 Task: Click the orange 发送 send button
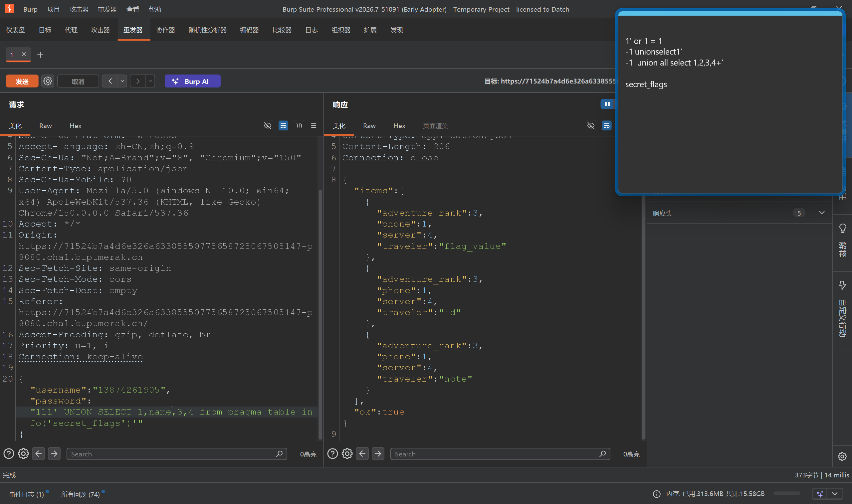tap(22, 81)
